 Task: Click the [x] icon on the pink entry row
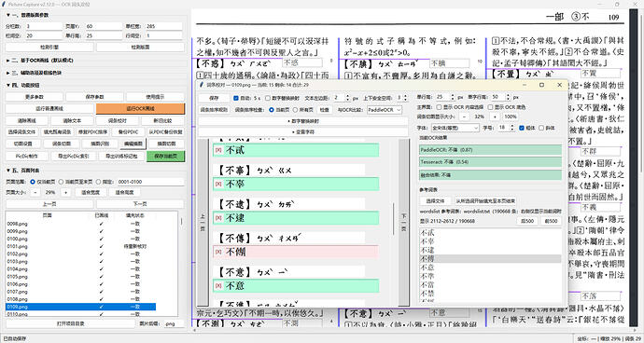(218, 252)
